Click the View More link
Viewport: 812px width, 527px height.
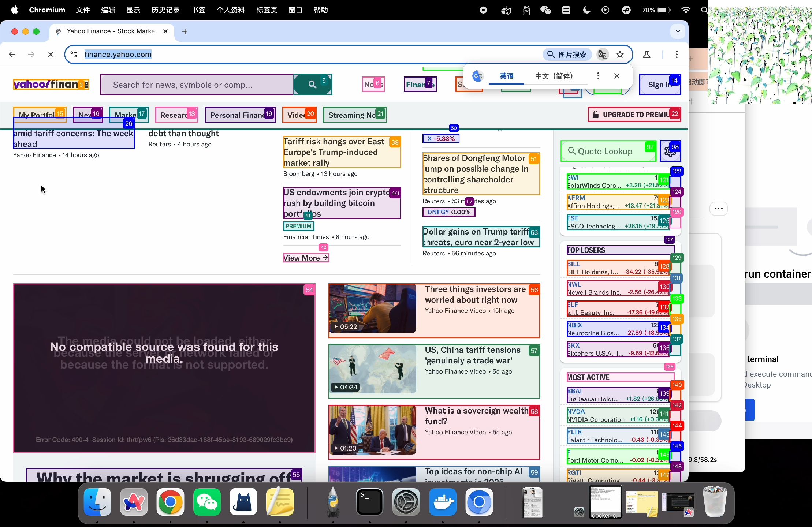click(306, 258)
